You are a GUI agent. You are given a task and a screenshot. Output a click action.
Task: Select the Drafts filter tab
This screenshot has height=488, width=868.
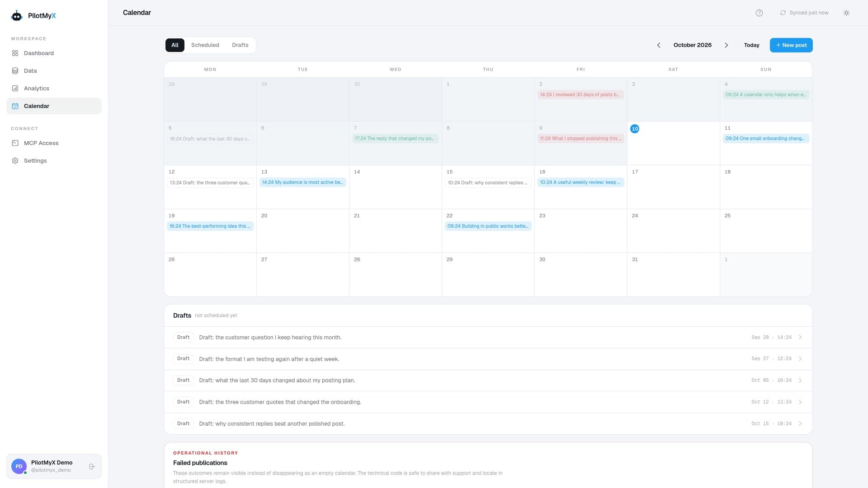[x=240, y=45]
